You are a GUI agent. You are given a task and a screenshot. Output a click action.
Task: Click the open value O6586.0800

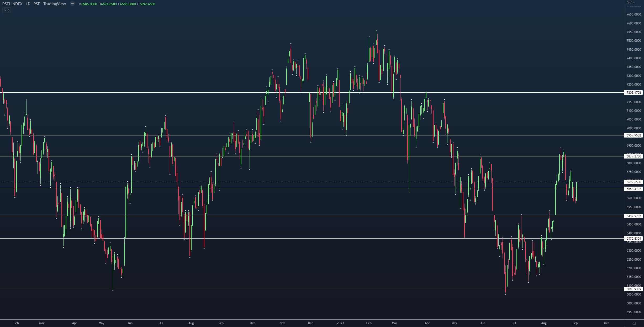(x=88, y=4)
